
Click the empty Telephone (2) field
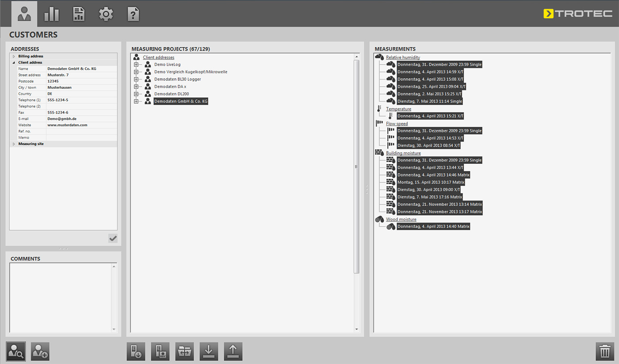tap(81, 106)
